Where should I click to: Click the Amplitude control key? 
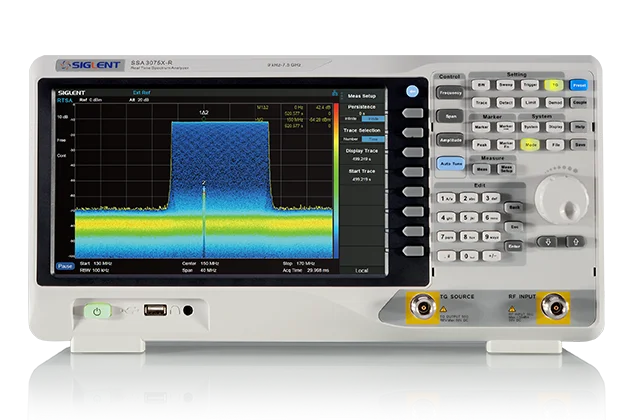pos(450,140)
